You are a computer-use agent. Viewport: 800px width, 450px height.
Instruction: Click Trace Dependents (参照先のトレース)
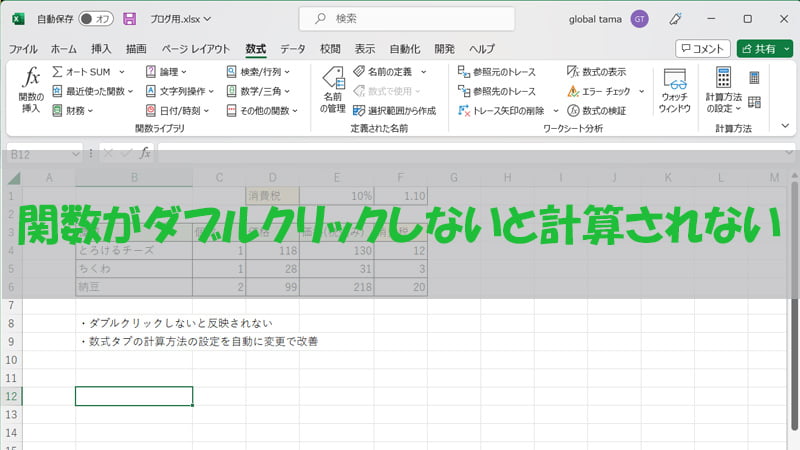pyautogui.click(x=496, y=91)
